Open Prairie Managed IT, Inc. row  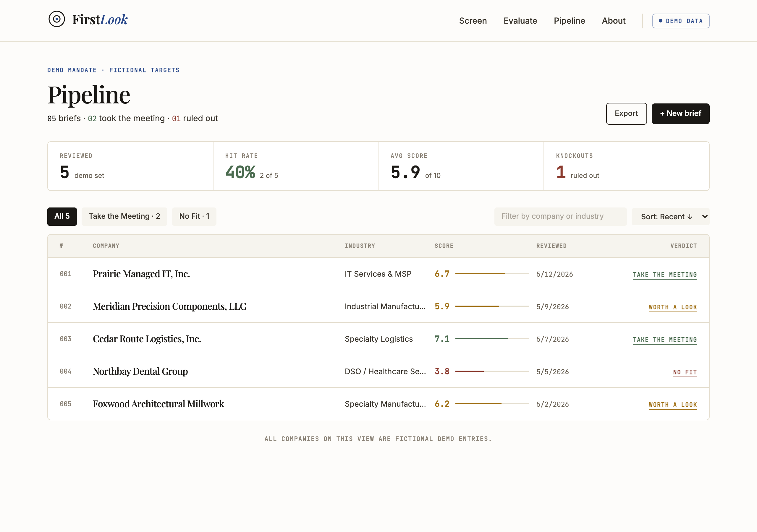(x=378, y=274)
